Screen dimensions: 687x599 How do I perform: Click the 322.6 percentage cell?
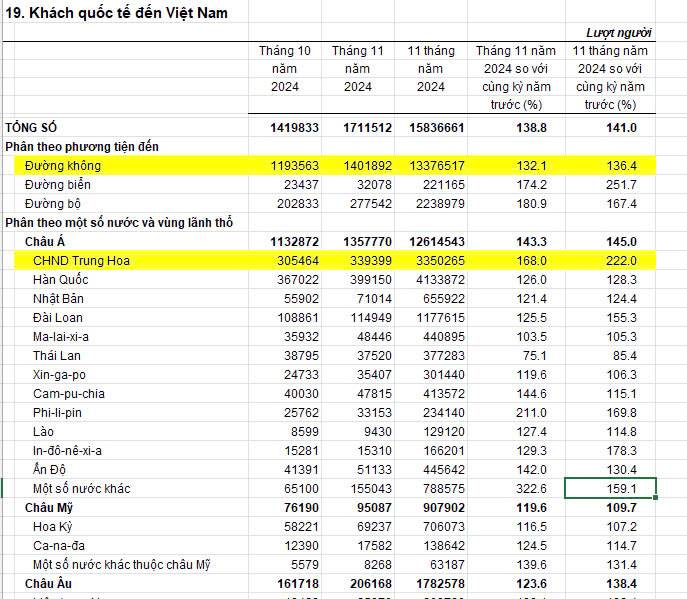531,489
